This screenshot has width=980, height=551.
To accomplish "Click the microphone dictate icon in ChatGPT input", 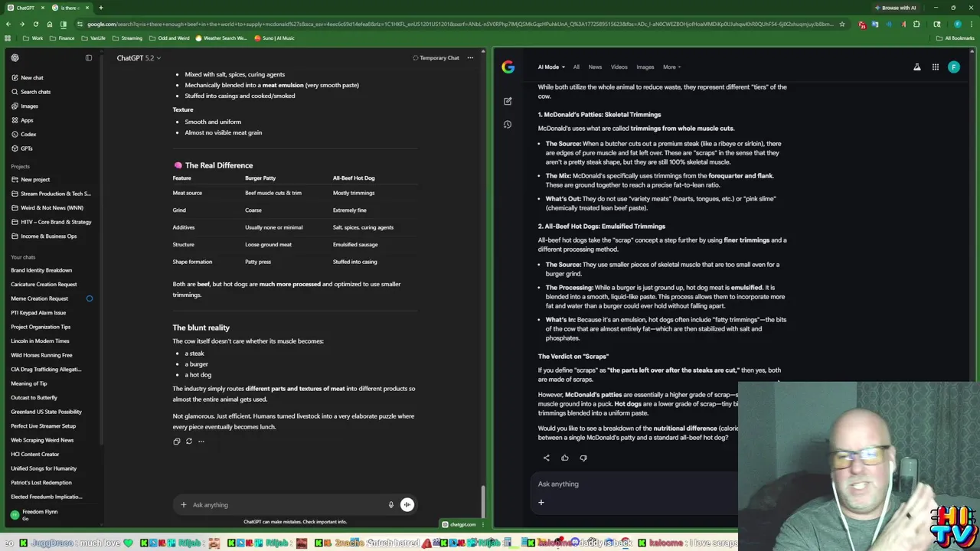I will coord(390,504).
